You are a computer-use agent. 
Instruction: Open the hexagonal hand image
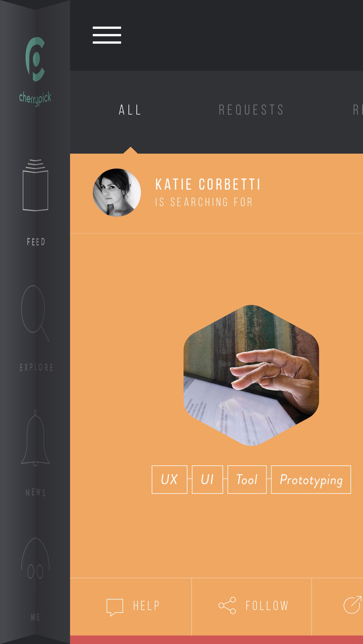251,375
